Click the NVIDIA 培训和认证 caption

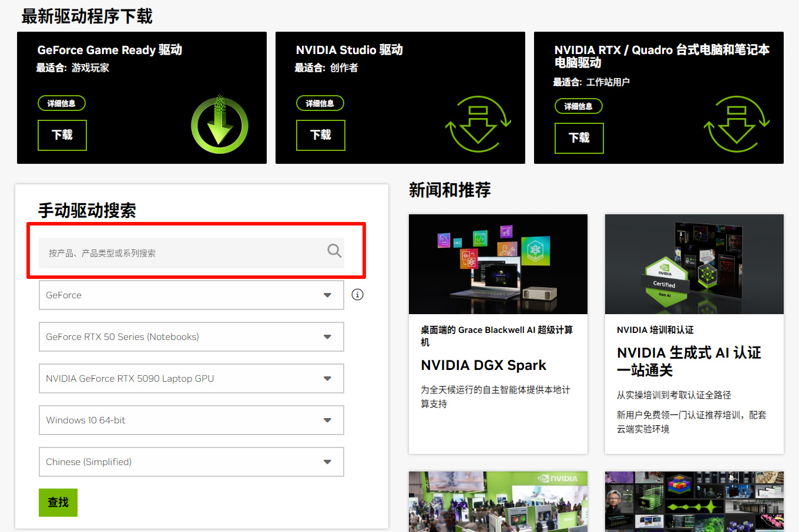655,330
